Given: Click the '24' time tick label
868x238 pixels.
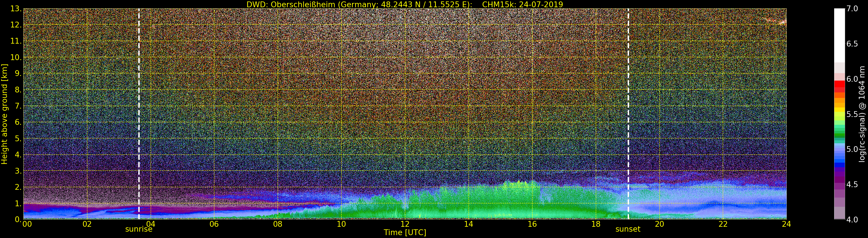Looking at the screenshot, I should coord(786,224).
